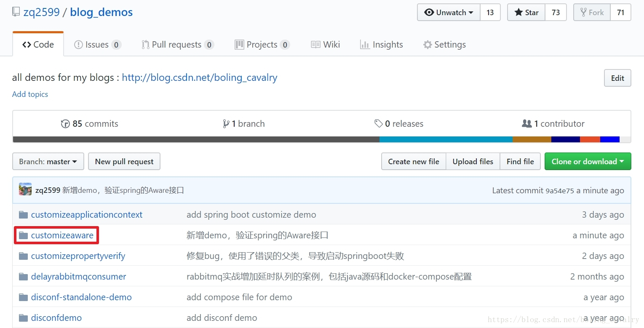The image size is (644, 328).
Task: Unwatch this repository using the Unwatch dropdown
Action: coord(449,12)
